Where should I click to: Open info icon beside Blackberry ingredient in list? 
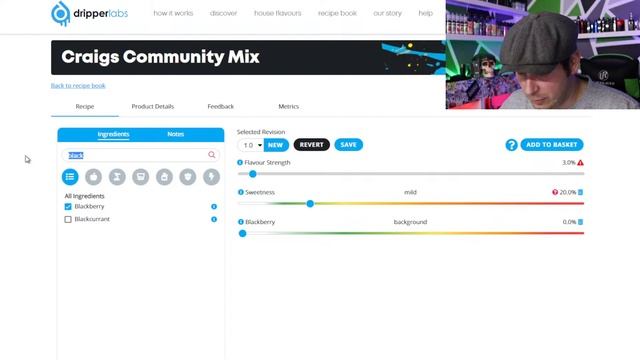click(214, 207)
